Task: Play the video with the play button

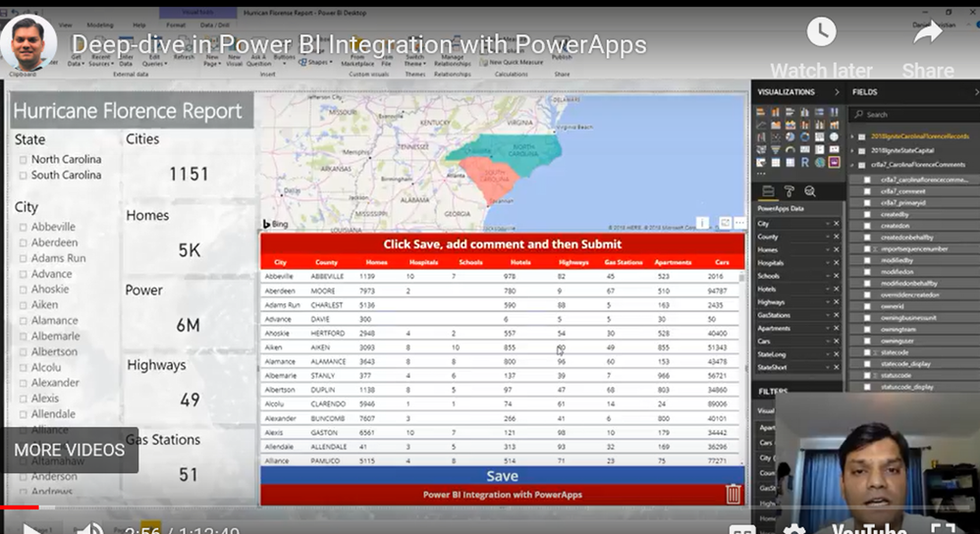Action: [x=31, y=529]
